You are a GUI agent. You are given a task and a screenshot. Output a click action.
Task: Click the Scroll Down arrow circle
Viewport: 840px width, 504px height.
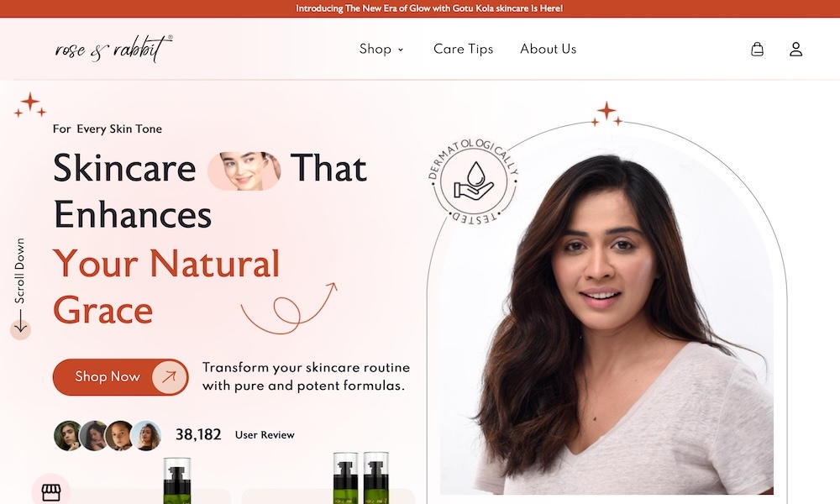pos(20,328)
